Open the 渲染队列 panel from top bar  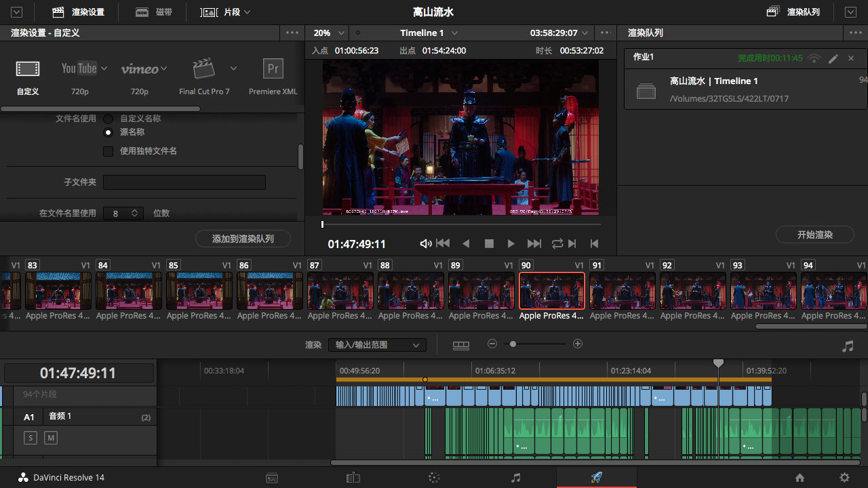[x=793, y=12]
